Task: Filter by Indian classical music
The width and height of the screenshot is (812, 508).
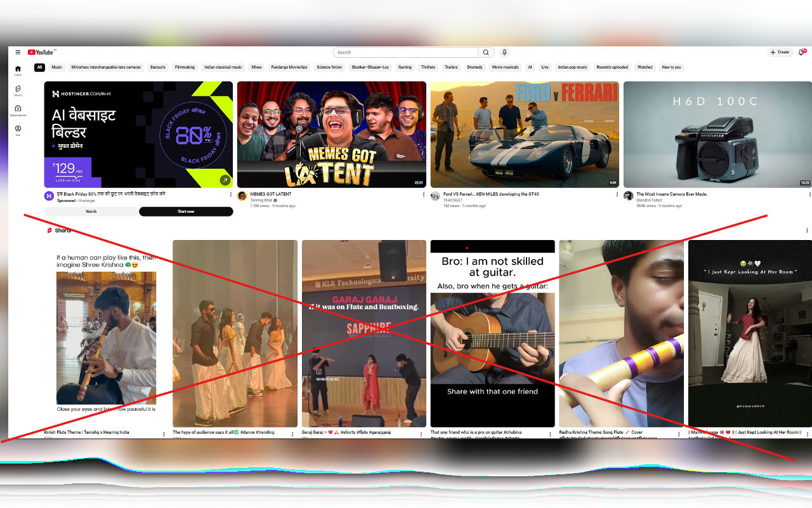Action: pyautogui.click(x=223, y=67)
